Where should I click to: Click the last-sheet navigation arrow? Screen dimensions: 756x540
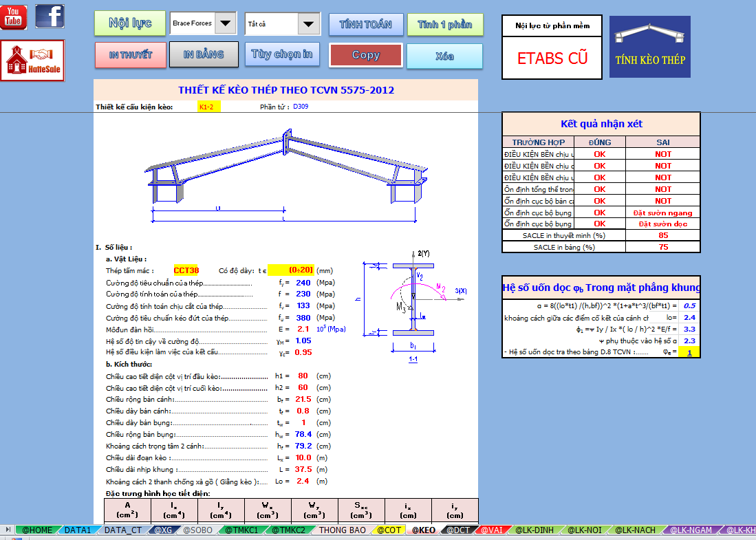(x=8, y=530)
